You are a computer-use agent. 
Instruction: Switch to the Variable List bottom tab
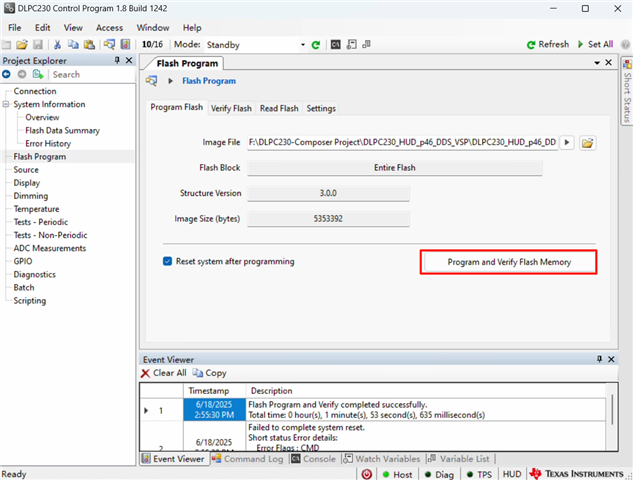point(459,459)
